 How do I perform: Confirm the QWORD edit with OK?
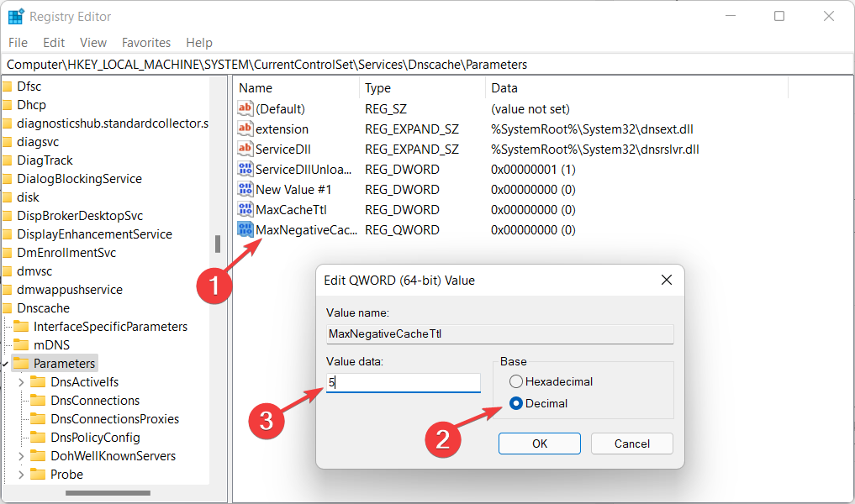click(539, 444)
